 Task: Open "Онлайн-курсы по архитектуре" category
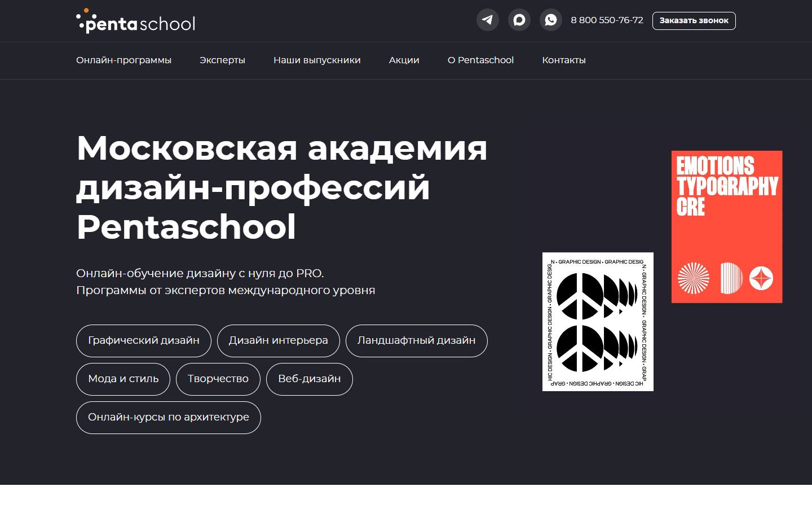click(169, 418)
